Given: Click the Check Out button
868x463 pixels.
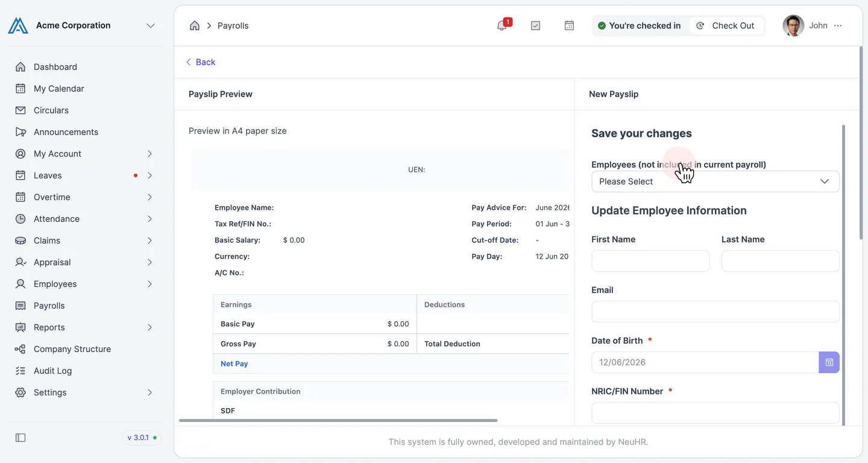Looking at the screenshot, I should click(x=726, y=25).
